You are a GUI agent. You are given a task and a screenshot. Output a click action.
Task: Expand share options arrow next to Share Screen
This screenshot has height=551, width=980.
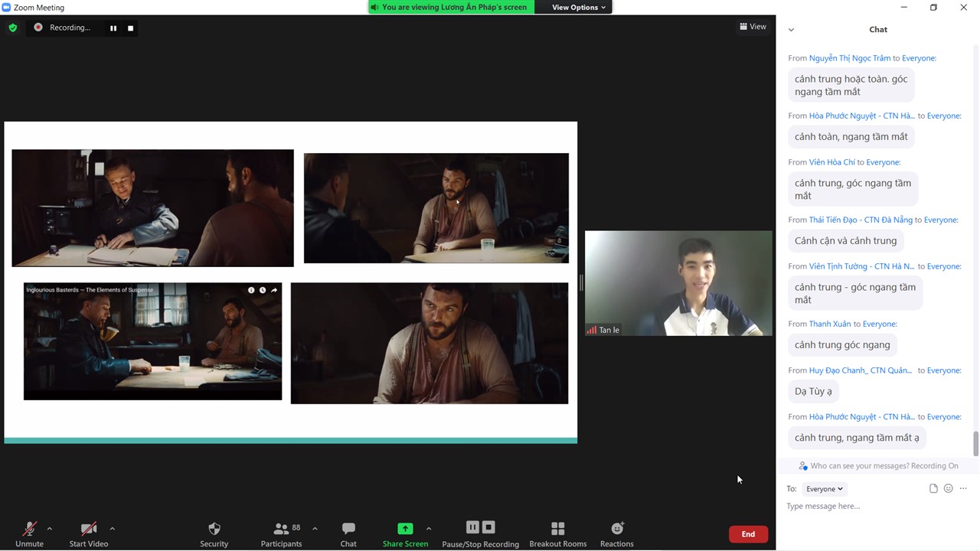point(428,529)
